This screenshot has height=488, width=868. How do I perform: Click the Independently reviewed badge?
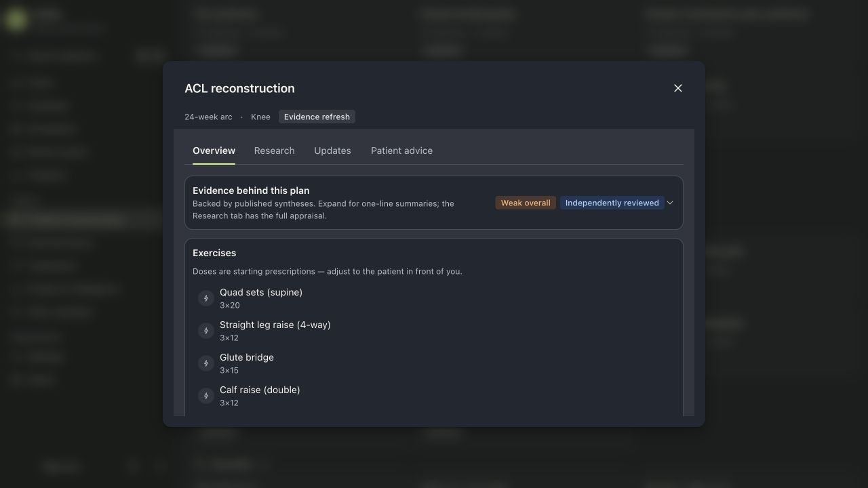click(x=612, y=203)
